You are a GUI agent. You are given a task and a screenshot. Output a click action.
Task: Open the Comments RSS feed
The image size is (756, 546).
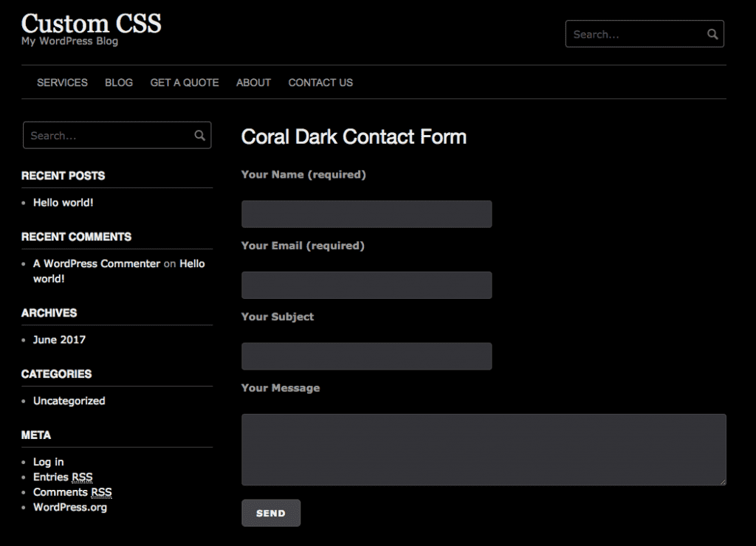pos(72,492)
